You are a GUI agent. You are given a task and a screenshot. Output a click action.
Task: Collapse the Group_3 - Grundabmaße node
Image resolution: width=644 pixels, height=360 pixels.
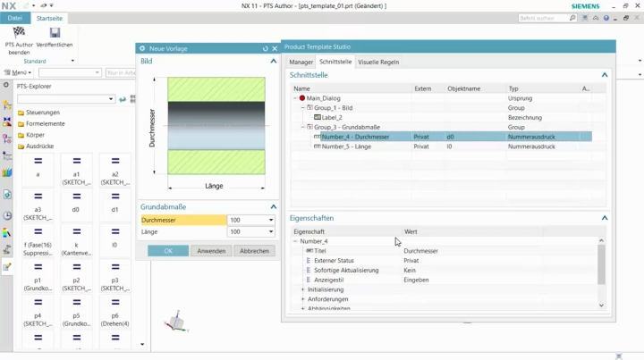(x=302, y=127)
